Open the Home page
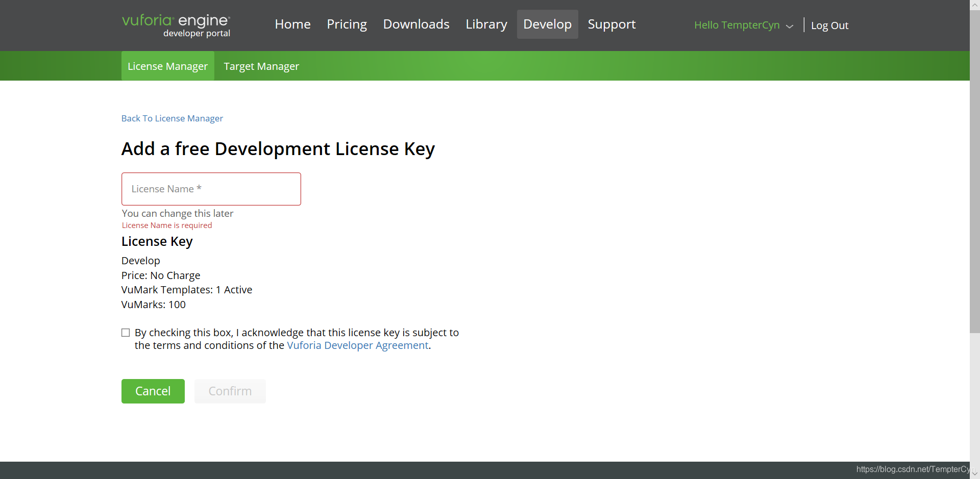 [292, 24]
